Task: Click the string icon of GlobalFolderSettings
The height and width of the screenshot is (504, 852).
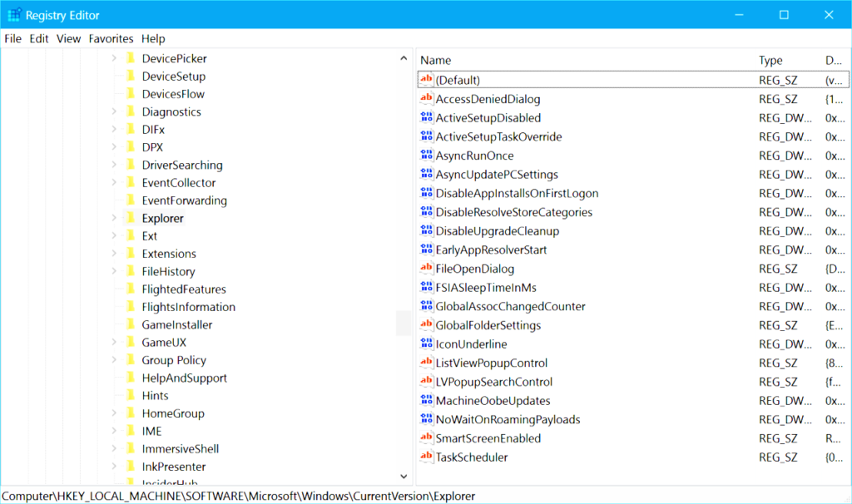Action: (427, 325)
